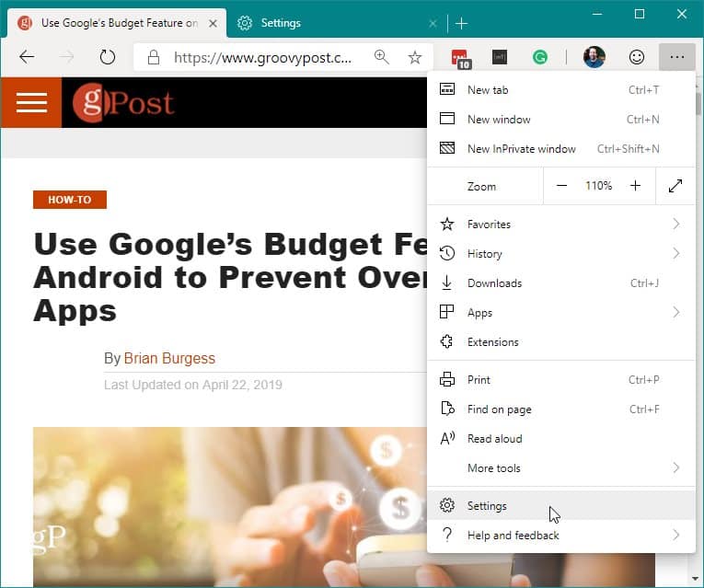Expand the Apps submenu

[561, 312]
